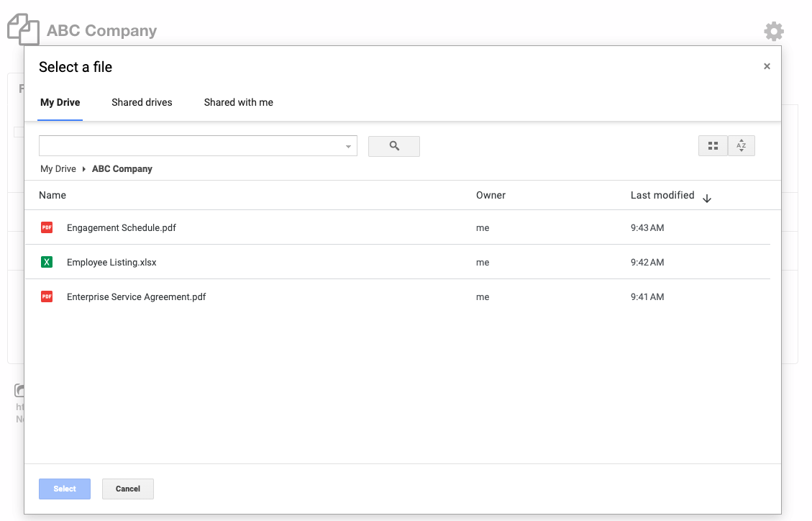Select the My Drive tab
The image size is (812, 521).
60,102
